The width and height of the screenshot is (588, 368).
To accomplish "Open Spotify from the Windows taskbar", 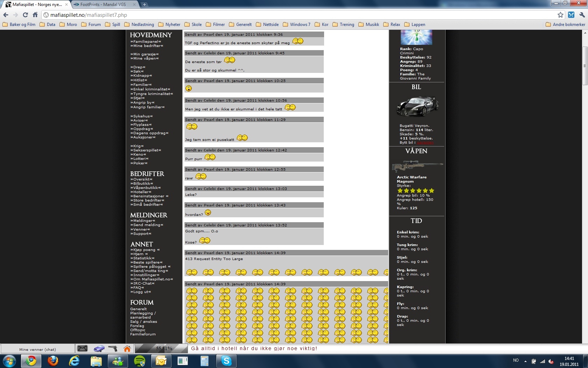I will 140,361.
